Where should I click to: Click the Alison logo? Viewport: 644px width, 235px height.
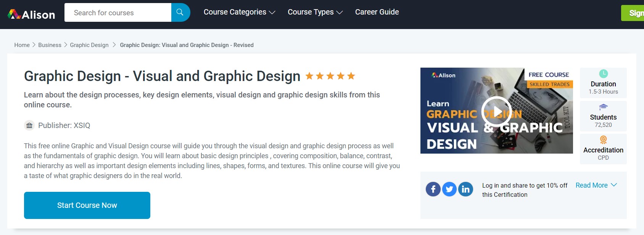coord(31,15)
